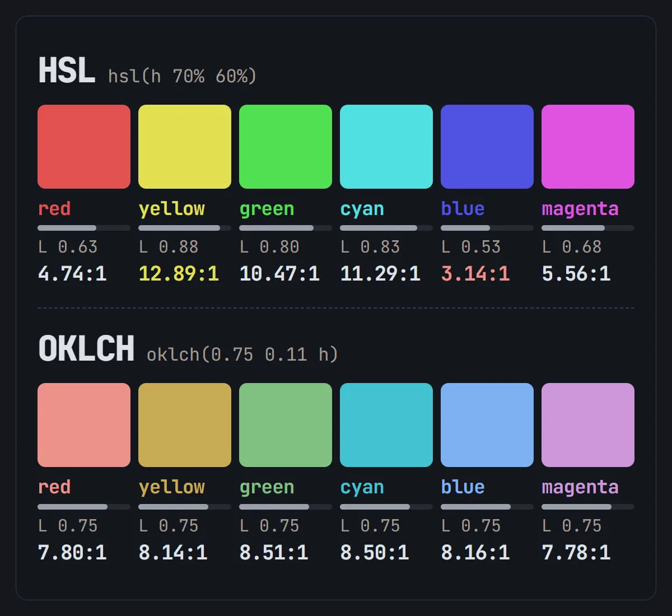This screenshot has width=672, height=616.
Task: Click the HSL blue lightness bar
Action: 487,228
